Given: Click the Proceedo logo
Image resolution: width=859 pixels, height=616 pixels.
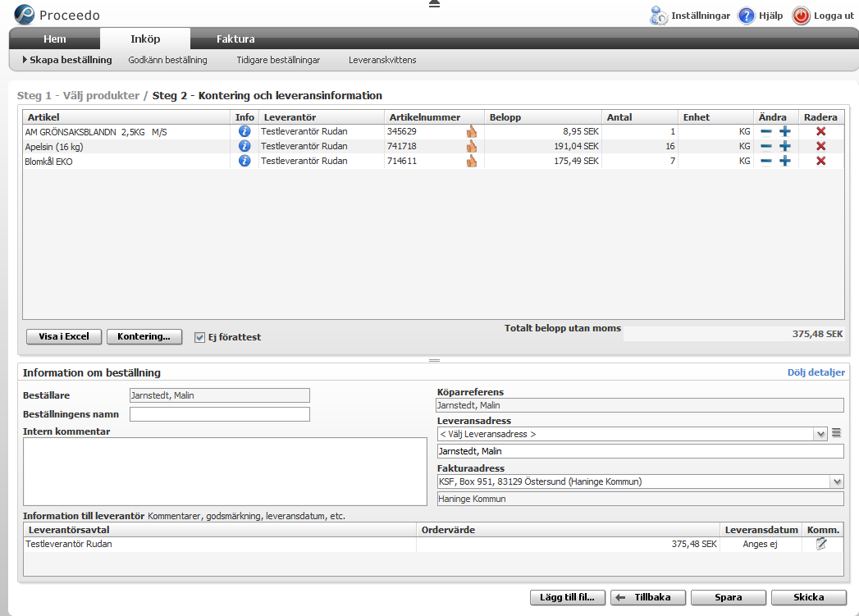Looking at the screenshot, I should (57, 15).
